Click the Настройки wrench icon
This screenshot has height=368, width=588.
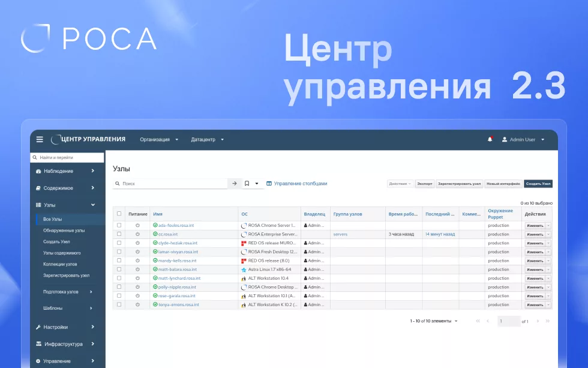(38, 327)
